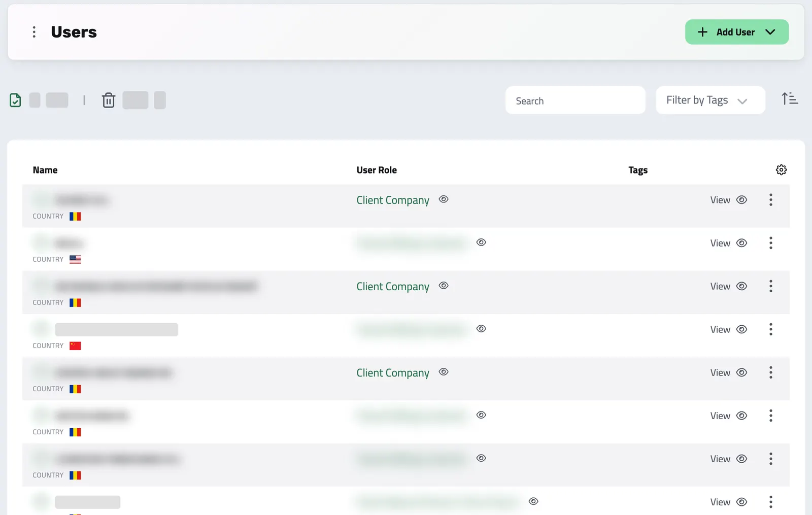Image resolution: width=812 pixels, height=515 pixels.
Task: Open three-dot menu in first user row
Action: 771,200
